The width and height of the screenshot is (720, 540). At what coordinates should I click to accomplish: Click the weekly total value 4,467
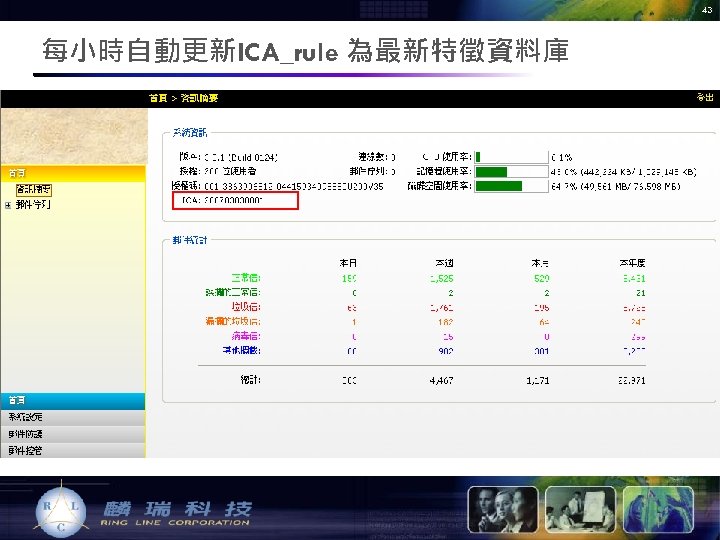[x=441, y=380]
